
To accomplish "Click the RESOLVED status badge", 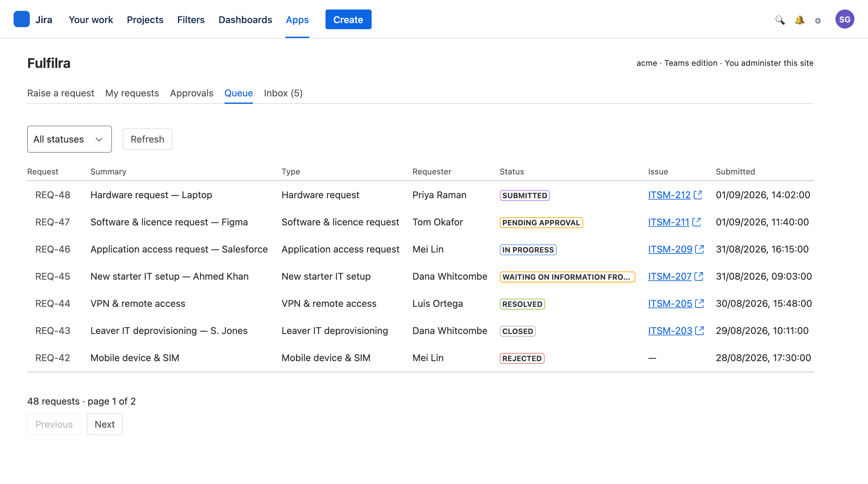I will coord(522,304).
